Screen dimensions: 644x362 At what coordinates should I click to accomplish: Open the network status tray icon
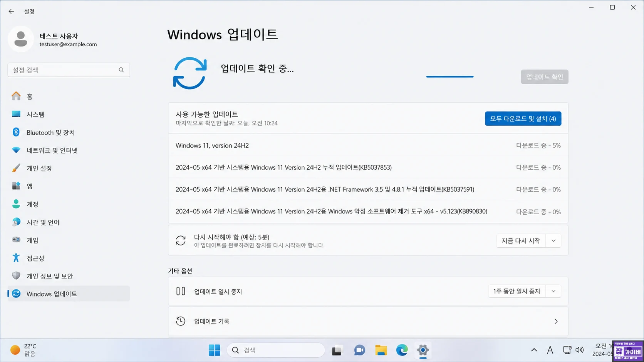[x=567, y=350]
